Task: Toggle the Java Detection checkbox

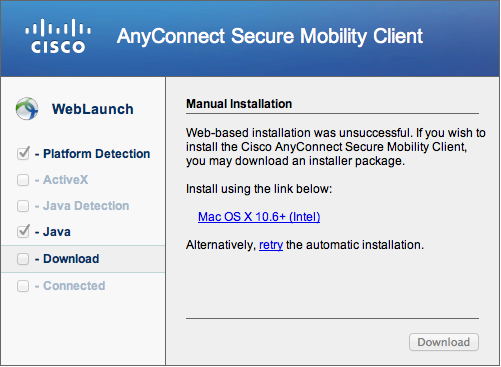Action: click(x=23, y=206)
